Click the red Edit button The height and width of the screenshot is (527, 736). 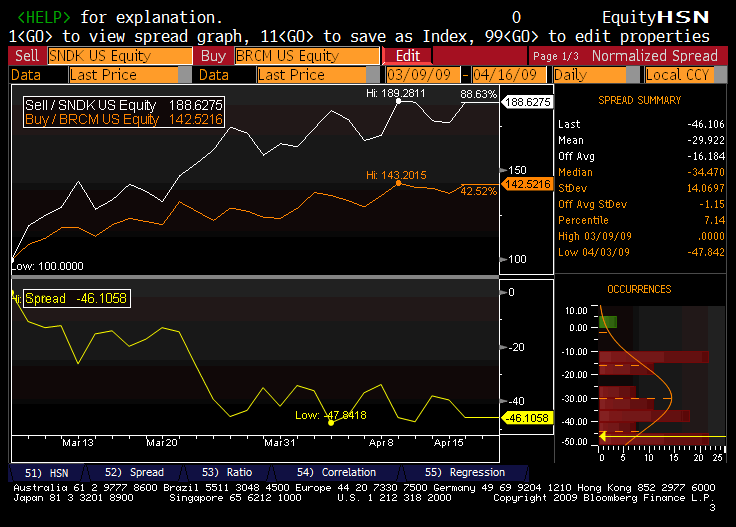407,56
